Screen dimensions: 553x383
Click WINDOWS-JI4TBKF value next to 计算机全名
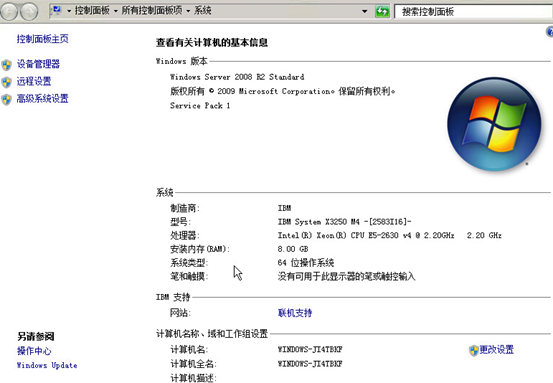coord(310,363)
